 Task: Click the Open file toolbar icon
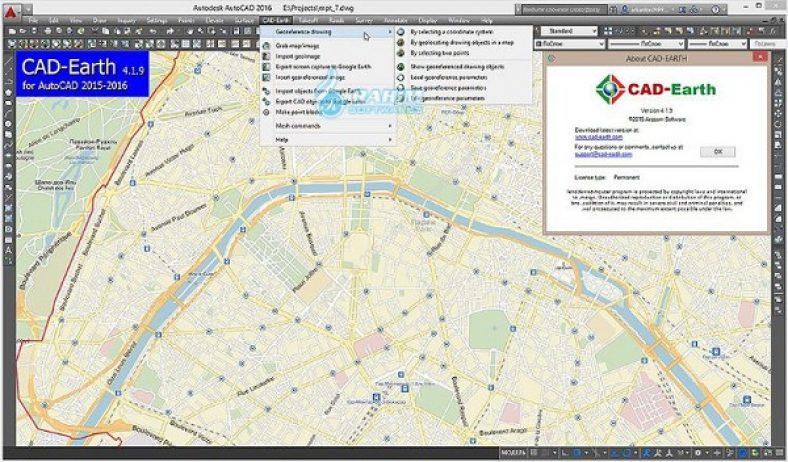point(23,31)
